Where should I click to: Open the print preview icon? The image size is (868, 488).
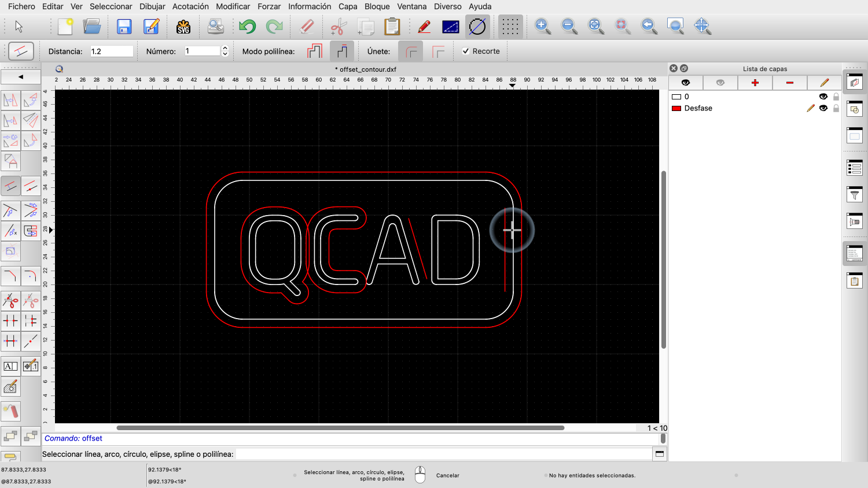pyautogui.click(x=215, y=27)
